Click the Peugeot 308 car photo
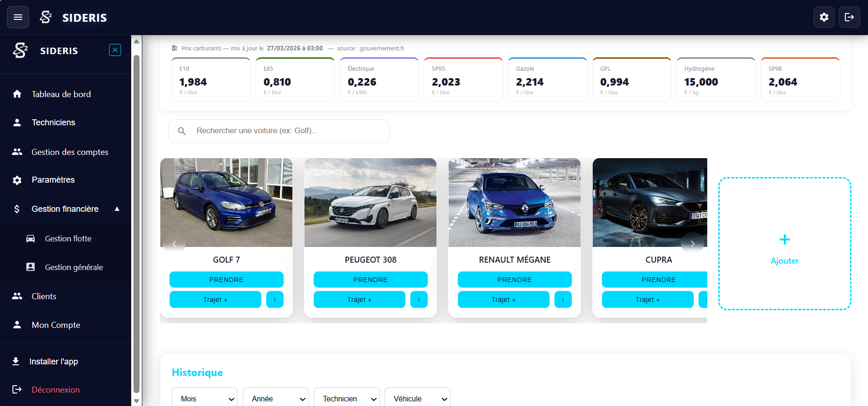This screenshot has width=868, height=406. click(370, 203)
